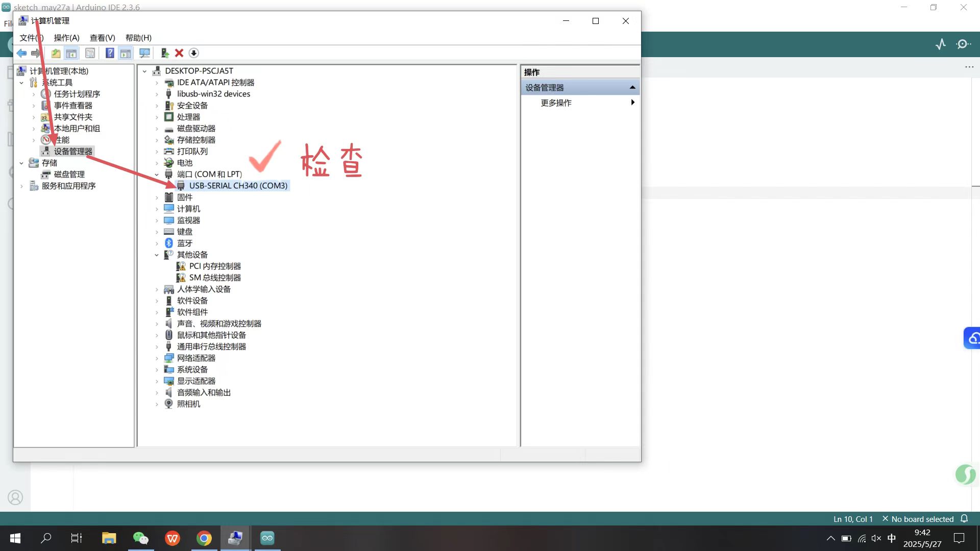Open the 操作(A) menu
Image resolution: width=980 pixels, height=551 pixels.
pos(66,38)
